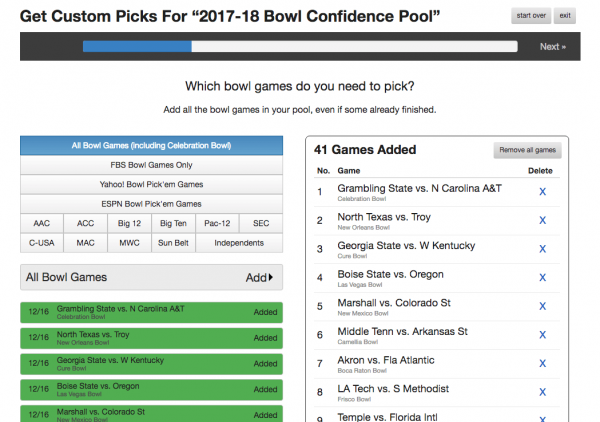600x422 pixels.
Task: Choose FBS Bowl Games Only filter
Action: coord(152,165)
